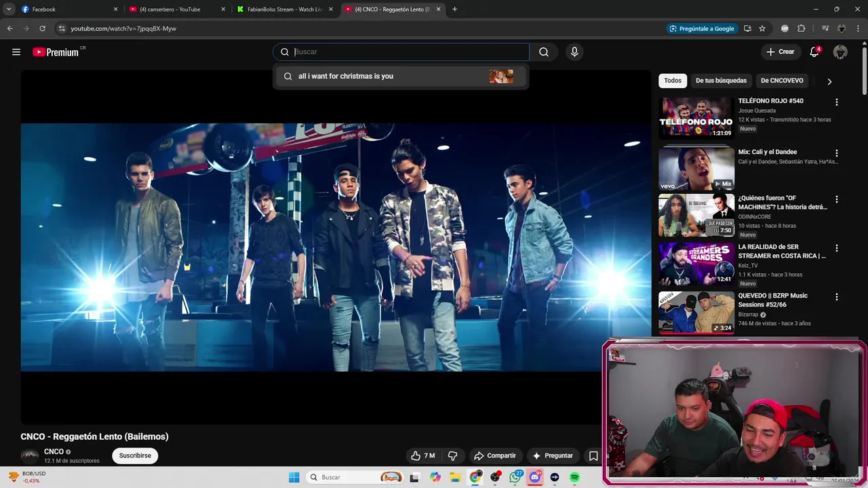
Task: Open Chrome three-dot menu
Action: tap(859, 28)
